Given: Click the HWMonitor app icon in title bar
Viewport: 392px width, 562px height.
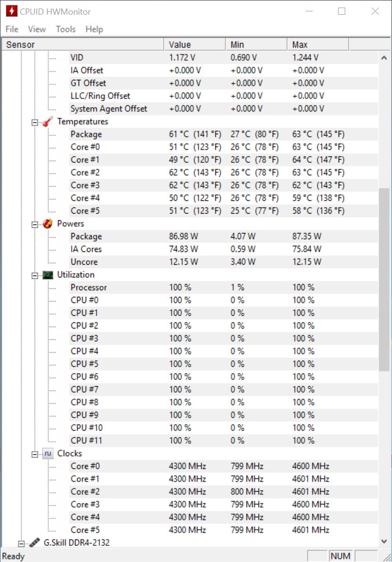Looking at the screenshot, I should pos(11,11).
